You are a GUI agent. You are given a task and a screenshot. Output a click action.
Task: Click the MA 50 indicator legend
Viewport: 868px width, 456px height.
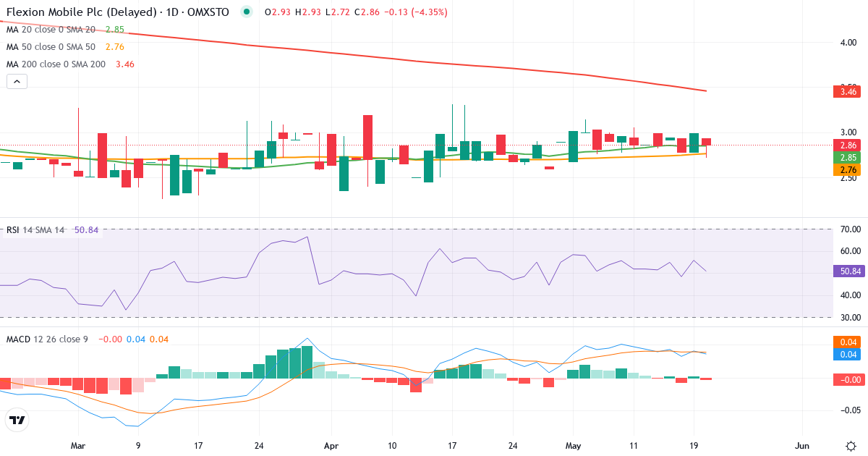66,47
